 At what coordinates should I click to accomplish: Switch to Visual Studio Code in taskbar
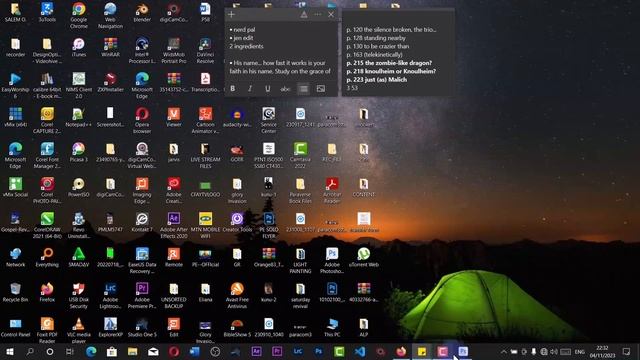coord(360,351)
